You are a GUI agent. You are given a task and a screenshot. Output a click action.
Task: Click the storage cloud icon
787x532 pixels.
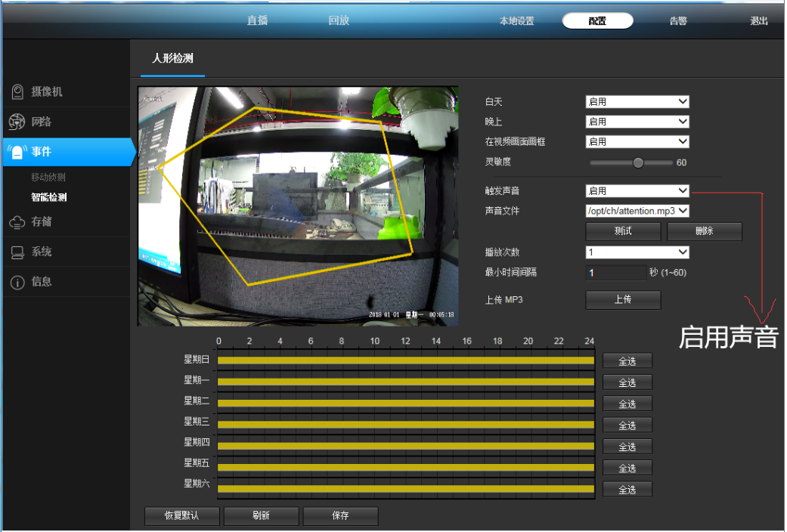[17, 222]
